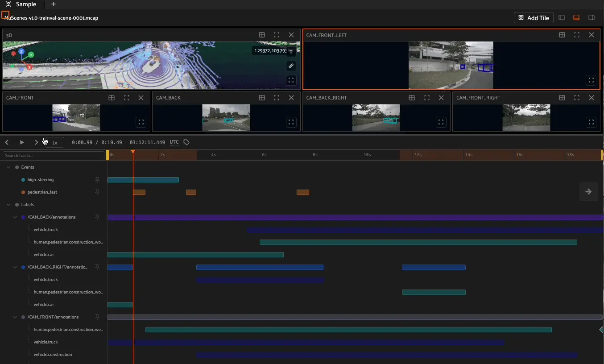604x364 pixels.
Task: Collapse the Labels group
Action: tap(8, 204)
